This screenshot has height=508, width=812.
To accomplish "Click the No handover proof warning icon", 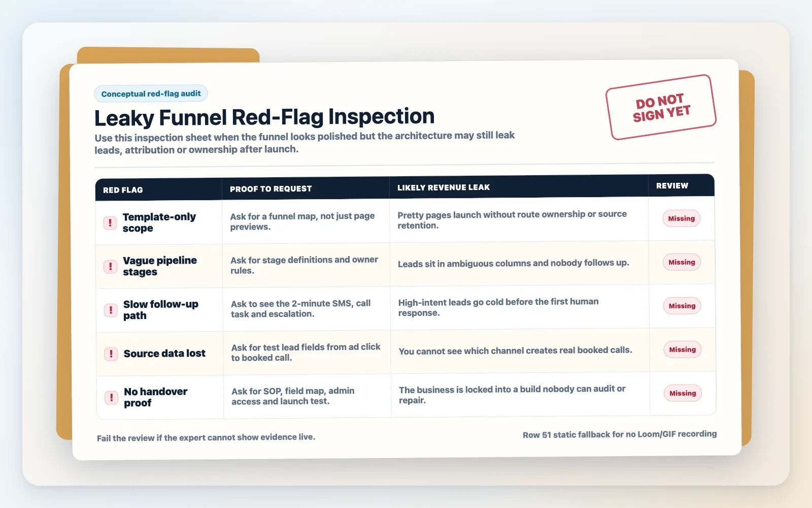I will coord(112,398).
